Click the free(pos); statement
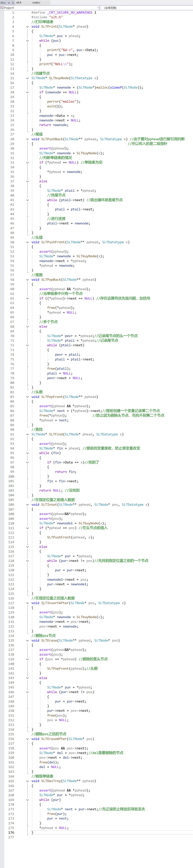 (x=57, y=715)
